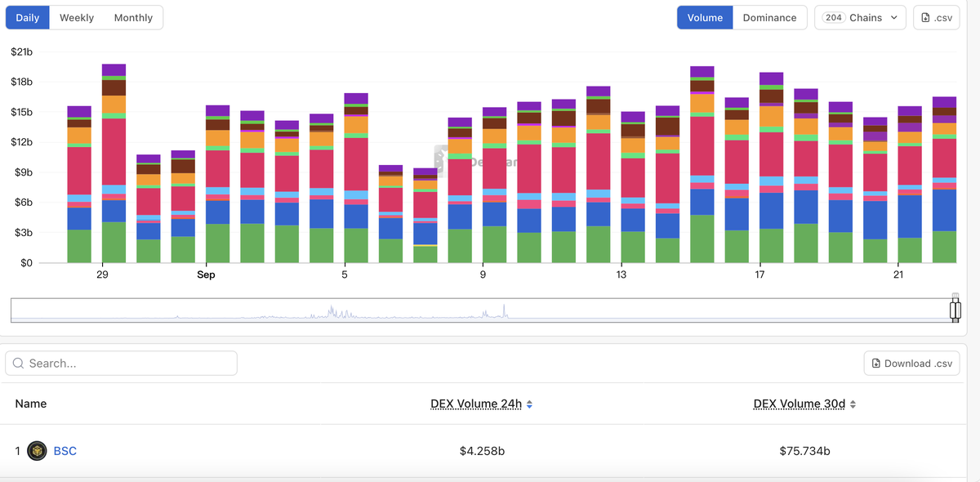This screenshot has height=482, width=980.
Task: Open the BSC chain link
Action: tap(65, 451)
